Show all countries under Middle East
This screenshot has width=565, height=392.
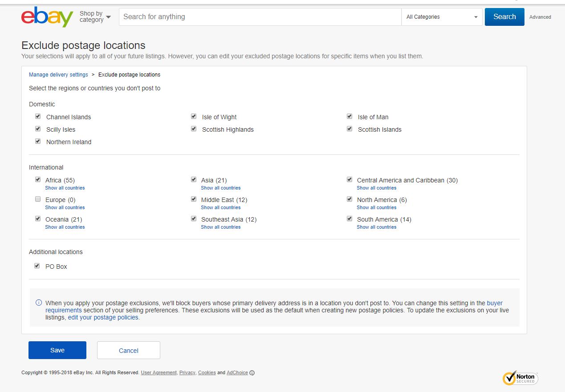coord(221,207)
